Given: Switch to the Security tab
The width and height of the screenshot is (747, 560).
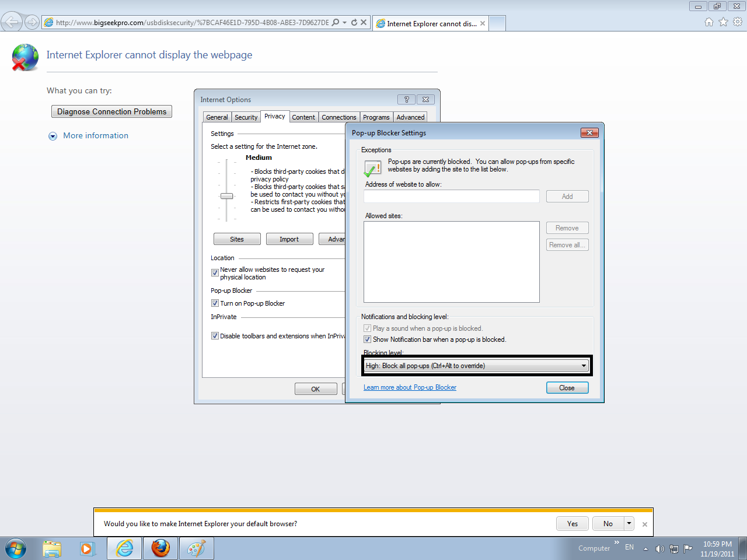Looking at the screenshot, I should [246, 117].
